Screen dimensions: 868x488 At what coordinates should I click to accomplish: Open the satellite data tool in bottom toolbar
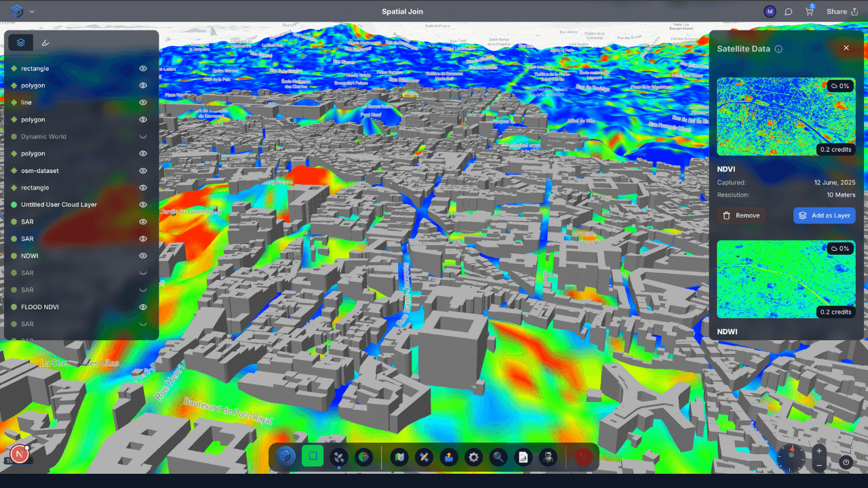[x=338, y=457]
